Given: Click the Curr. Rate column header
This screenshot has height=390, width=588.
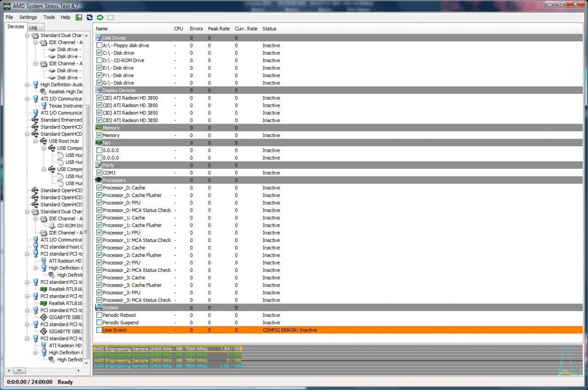Looking at the screenshot, I should (x=246, y=29).
